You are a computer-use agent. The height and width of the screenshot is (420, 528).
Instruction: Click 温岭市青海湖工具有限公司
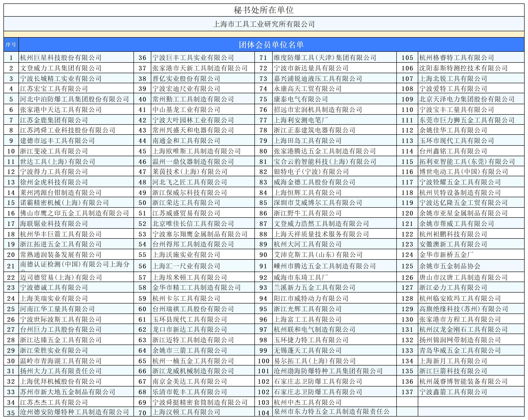click(x=61, y=361)
